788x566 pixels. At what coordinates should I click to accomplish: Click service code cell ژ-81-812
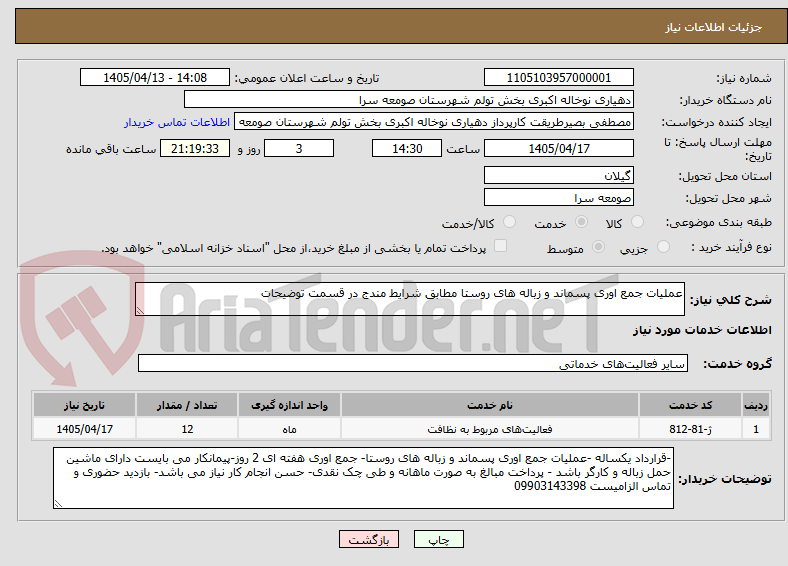point(691,429)
